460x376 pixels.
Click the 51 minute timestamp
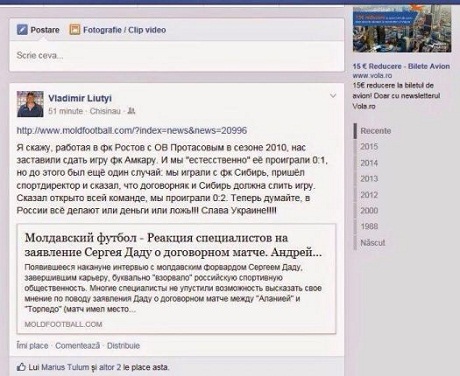[x=65, y=111]
